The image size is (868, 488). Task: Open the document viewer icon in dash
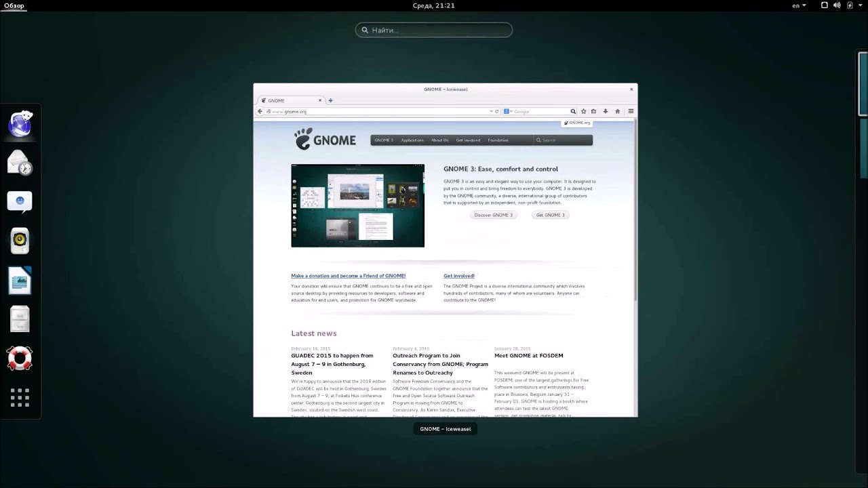pos(20,279)
